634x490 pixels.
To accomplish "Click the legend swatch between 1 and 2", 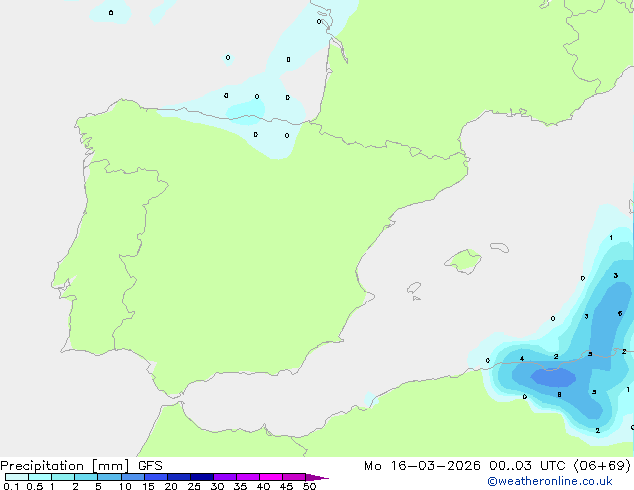I will pyautogui.click(x=63, y=477).
